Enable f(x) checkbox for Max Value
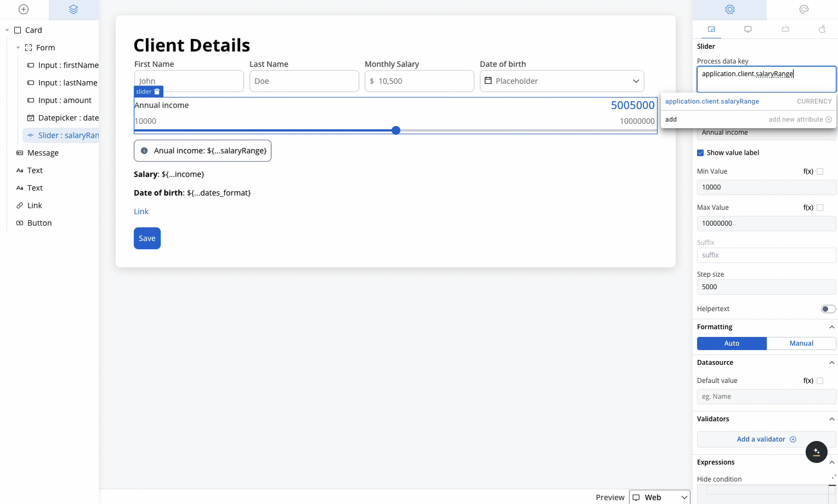This screenshot has width=838, height=504. coord(820,208)
